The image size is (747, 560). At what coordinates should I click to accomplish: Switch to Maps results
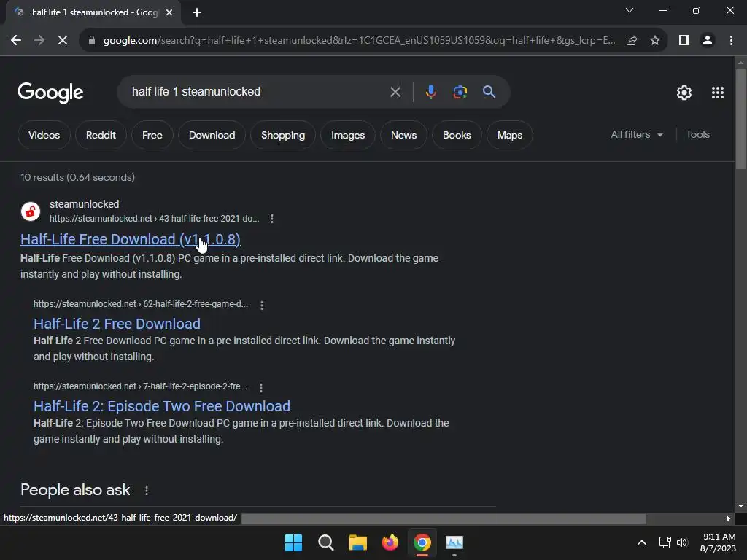pos(510,135)
